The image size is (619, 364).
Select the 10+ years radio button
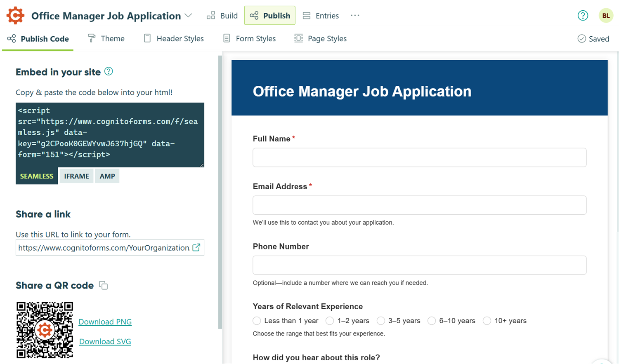(x=487, y=321)
